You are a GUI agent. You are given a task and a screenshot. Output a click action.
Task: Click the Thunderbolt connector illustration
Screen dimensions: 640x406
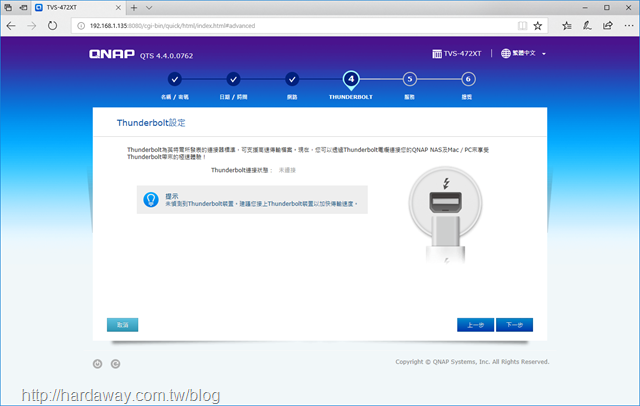445,215
